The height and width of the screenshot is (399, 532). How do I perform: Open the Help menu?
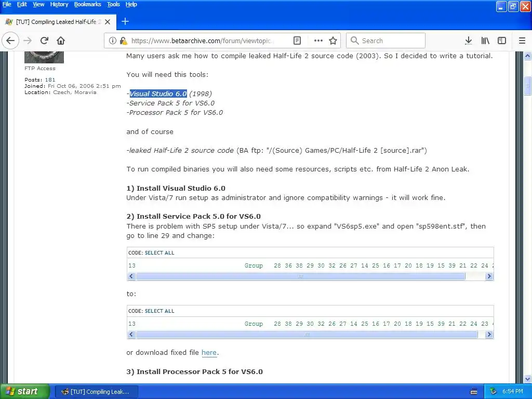click(x=131, y=4)
